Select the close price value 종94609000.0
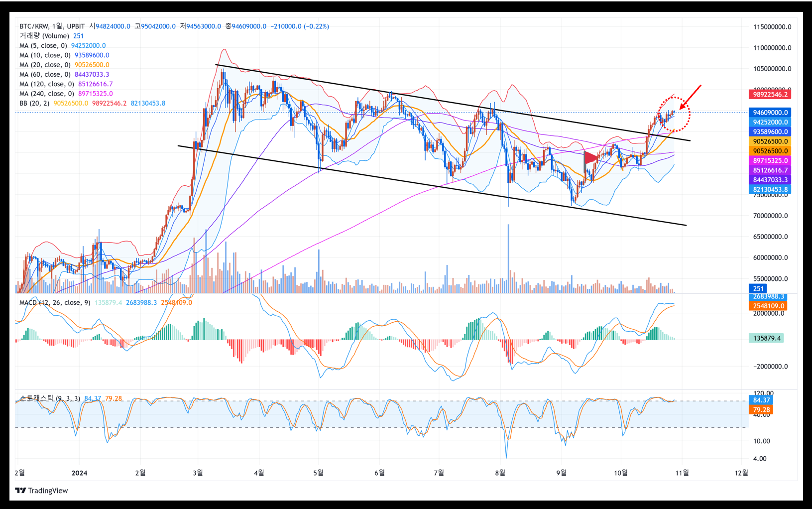The height and width of the screenshot is (509, 812). 245,26
